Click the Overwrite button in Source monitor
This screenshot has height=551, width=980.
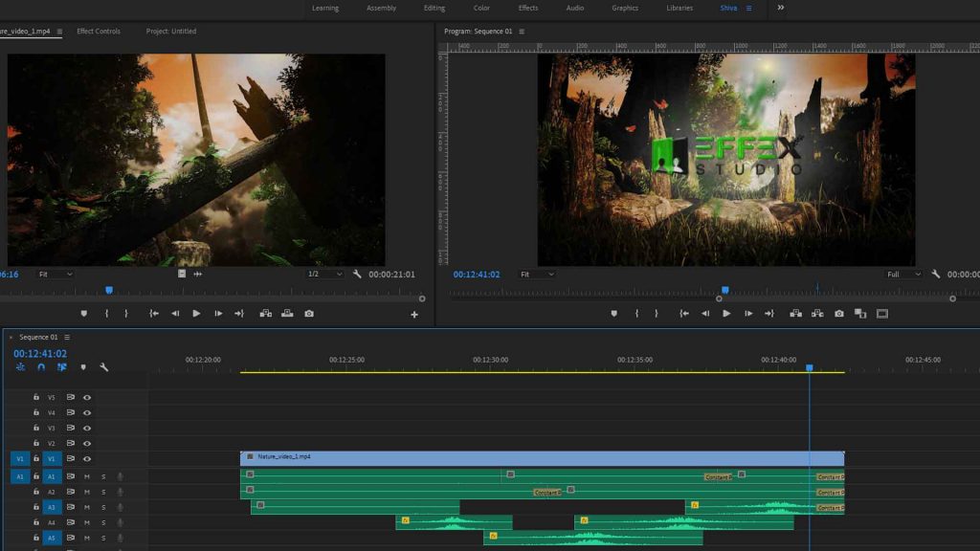[287, 314]
